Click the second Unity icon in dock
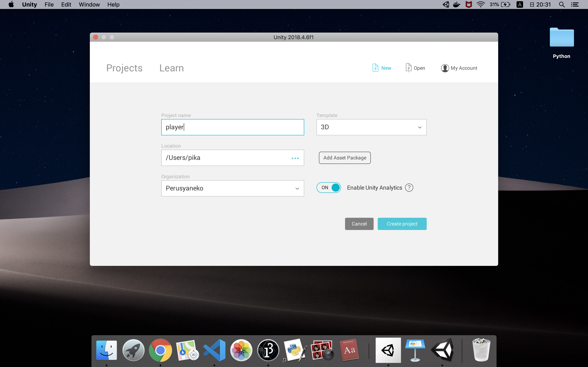Screen dimensions: 588x367 pyautogui.click(x=444, y=350)
